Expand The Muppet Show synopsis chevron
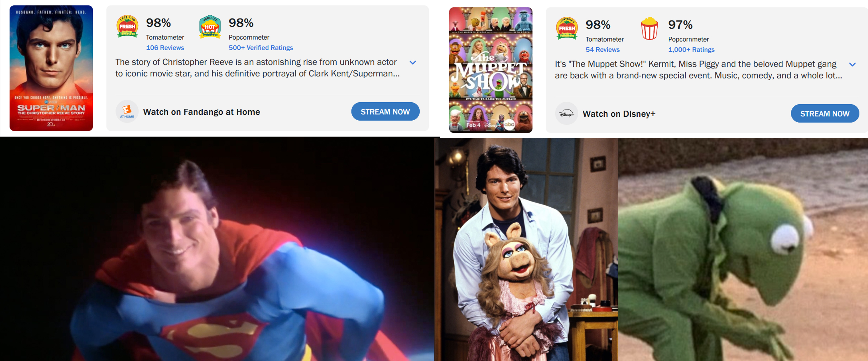 coord(852,64)
